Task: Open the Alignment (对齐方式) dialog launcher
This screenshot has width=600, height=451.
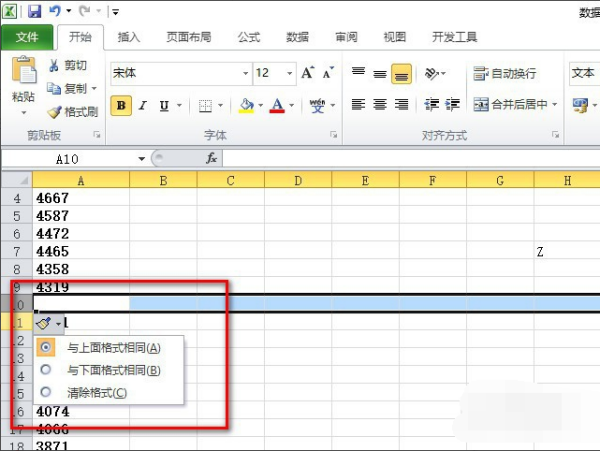Action: point(555,135)
